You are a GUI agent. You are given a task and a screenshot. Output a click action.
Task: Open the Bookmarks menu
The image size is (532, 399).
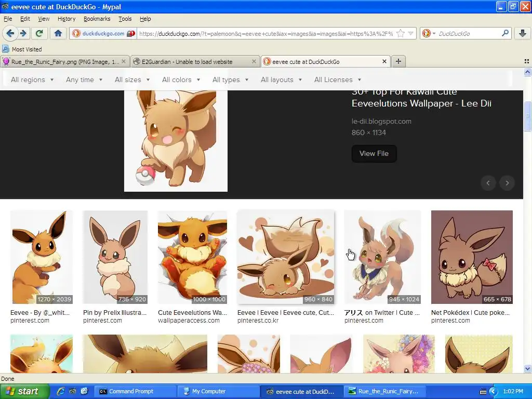[97, 19]
